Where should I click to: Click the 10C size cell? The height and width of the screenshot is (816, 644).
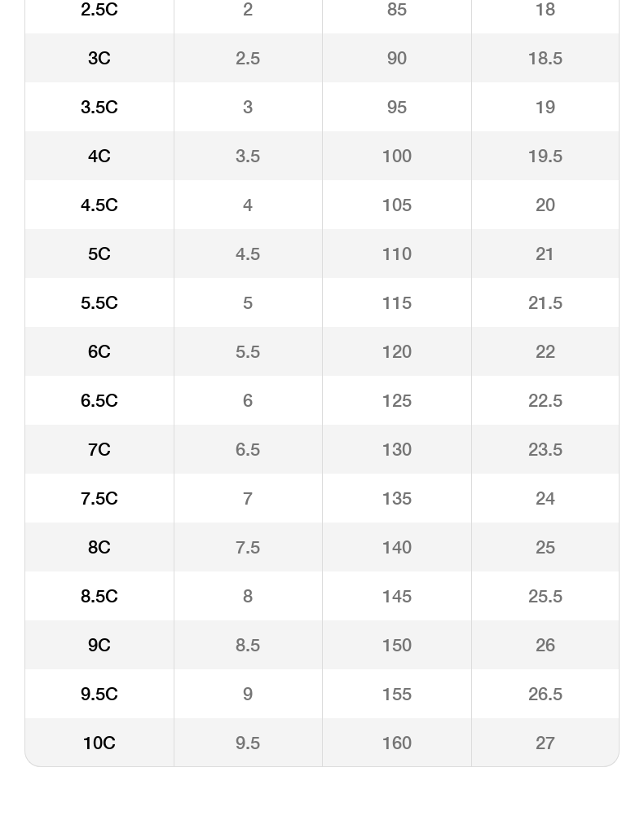tap(99, 743)
